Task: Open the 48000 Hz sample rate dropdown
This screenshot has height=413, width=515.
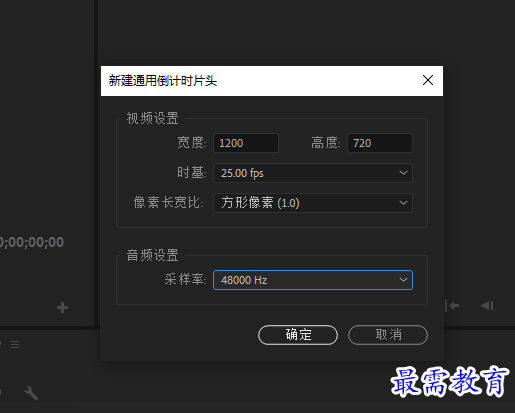Action: coord(313,280)
